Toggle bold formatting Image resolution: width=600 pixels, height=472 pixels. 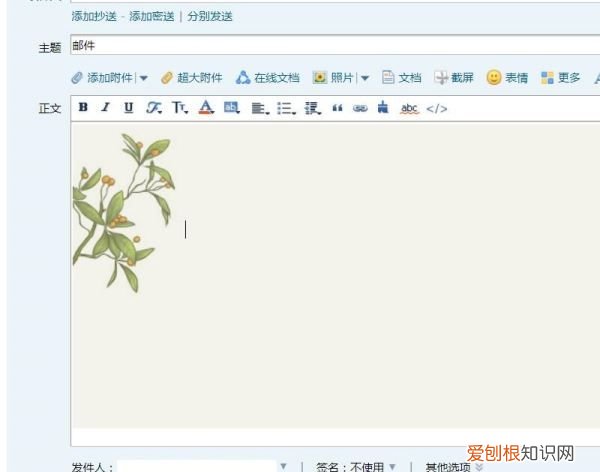(83, 108)
